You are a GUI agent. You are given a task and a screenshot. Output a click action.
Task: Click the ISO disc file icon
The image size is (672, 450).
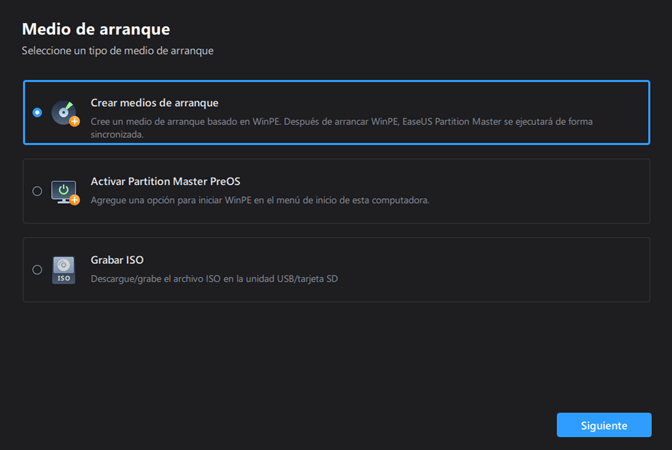tap(63, 270)
